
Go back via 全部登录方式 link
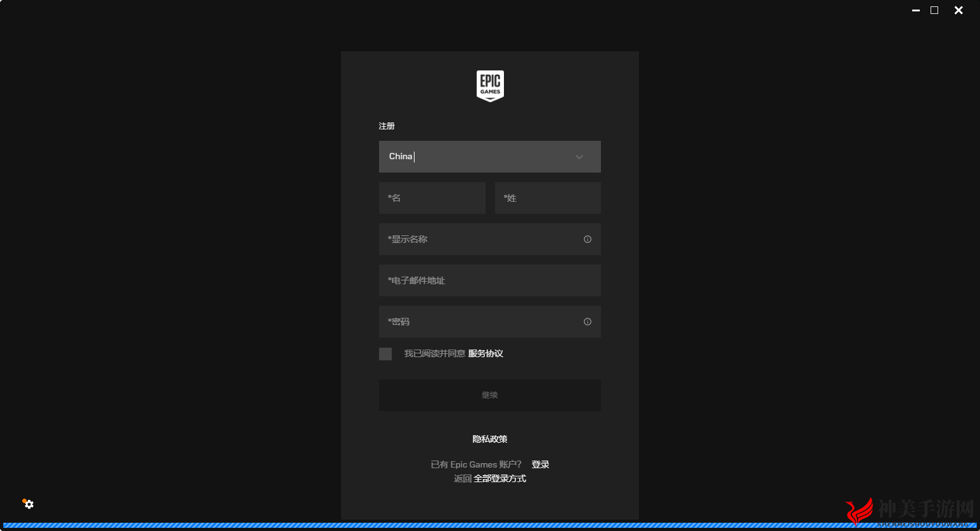pos(500,478)
